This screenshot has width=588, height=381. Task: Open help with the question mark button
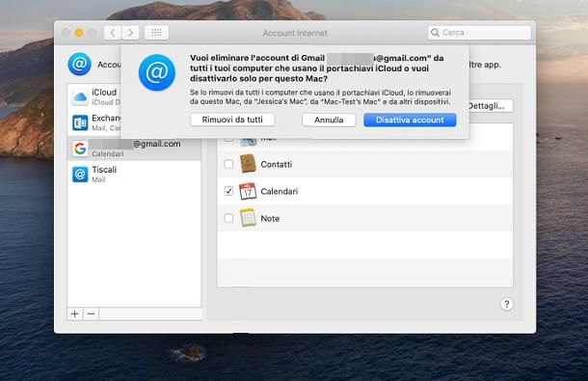(507, 304)
